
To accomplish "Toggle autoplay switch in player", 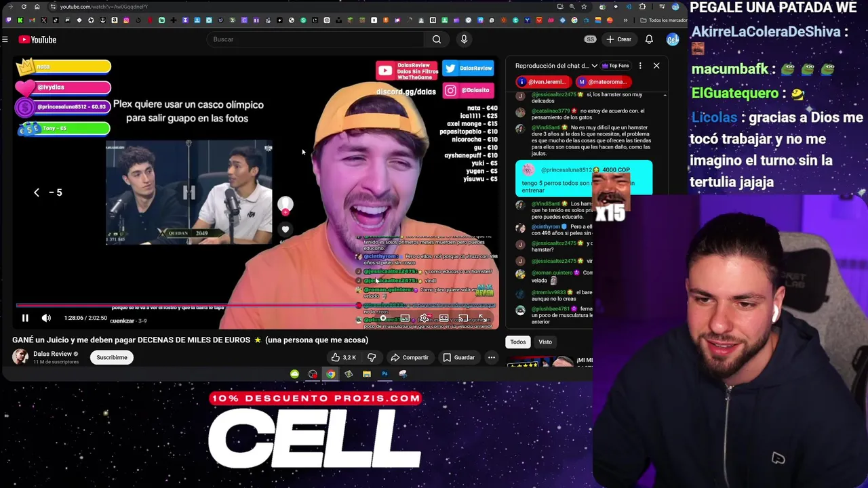I will click(384, 318).
